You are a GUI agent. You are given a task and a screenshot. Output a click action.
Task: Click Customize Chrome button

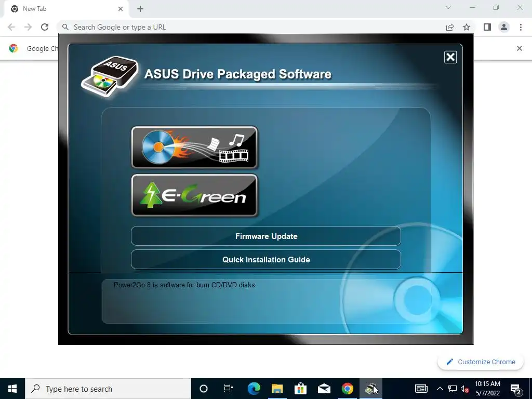(x=481, y=362)
